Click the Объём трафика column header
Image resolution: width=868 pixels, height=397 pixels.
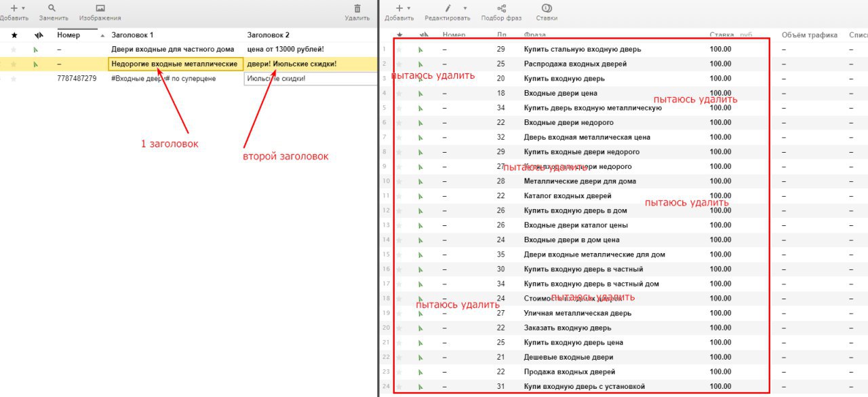809,35
